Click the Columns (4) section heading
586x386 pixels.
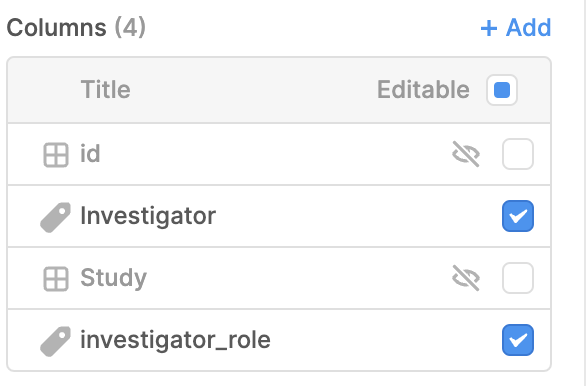tap(76, 28)
